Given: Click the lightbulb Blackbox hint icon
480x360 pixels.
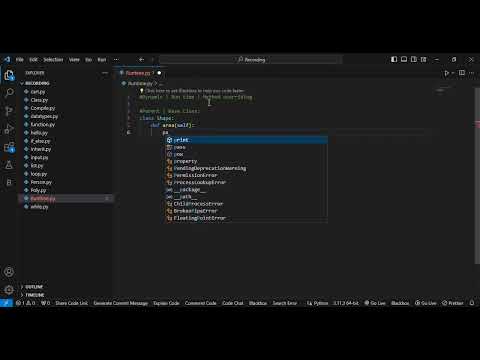Looking at the screenshot, I should click(x=142, y=90).
